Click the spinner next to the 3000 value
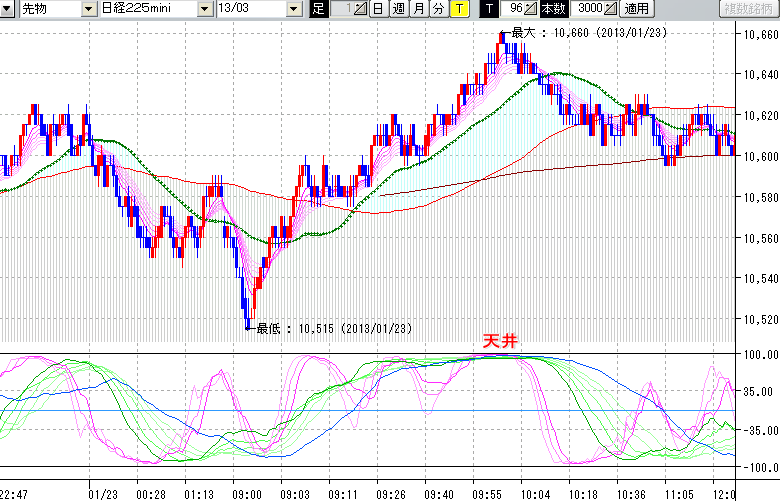This screenshot has height=501, width=780. (609, 9)
